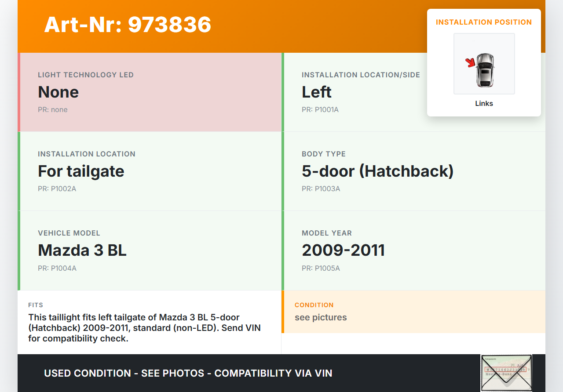Click the Art-Nr: 973836 heading
The width and height of the screenshot is (563, 392).
point(128,25)
